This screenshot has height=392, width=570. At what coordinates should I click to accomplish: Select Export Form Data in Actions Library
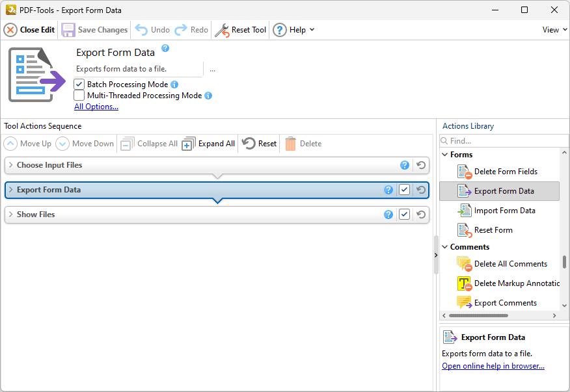pyautogui.click(x=499, y=191)
